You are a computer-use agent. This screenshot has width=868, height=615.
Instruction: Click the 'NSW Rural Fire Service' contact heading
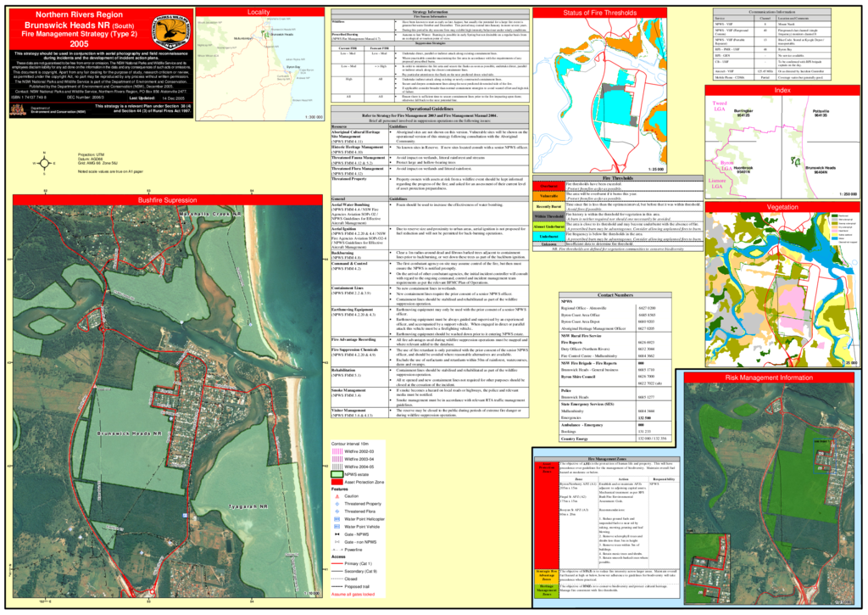(x=581, y=336)
